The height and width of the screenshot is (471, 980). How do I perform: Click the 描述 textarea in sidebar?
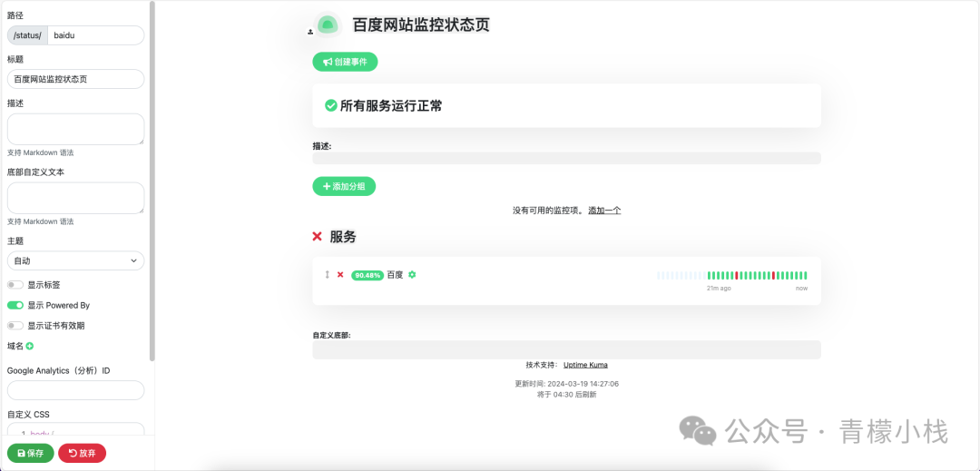point(75,129)
